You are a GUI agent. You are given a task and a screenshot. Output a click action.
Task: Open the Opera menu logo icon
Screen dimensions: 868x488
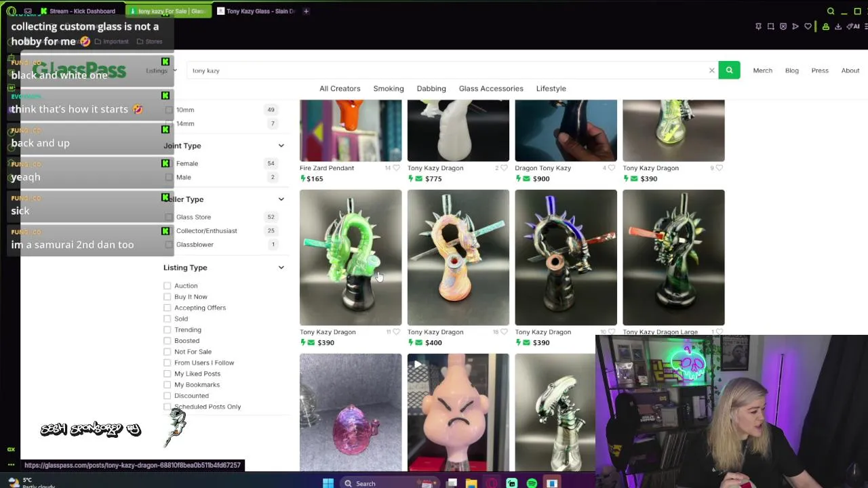tap(11, 11)
